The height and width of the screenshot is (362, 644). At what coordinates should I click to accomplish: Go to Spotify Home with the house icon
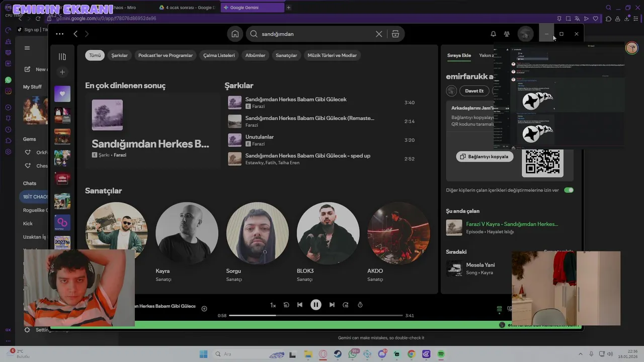(235, 34)
